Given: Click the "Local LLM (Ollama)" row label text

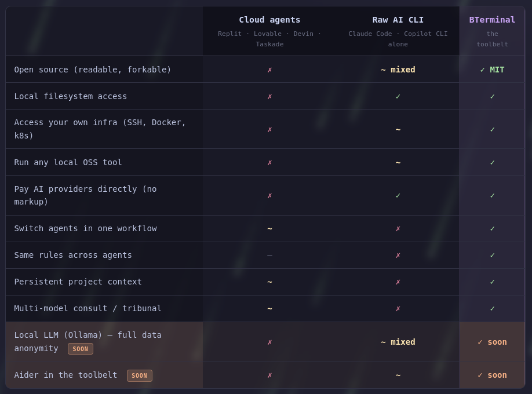Looking at the screenshot, I should (x=88, y=341).
